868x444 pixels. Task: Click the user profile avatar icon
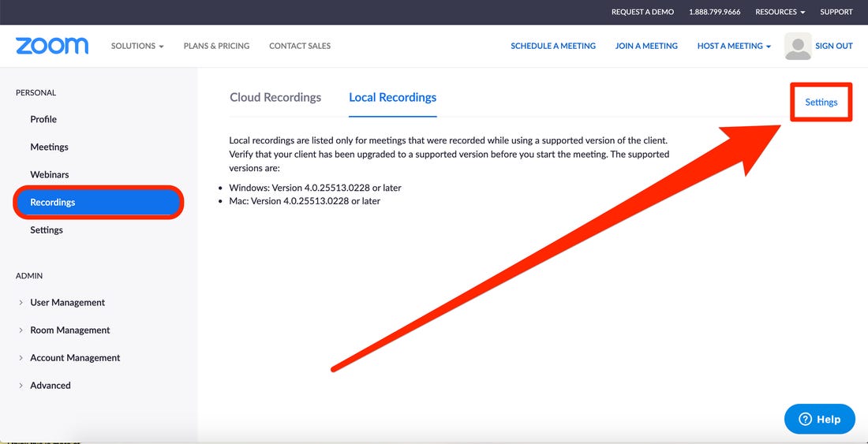[798, 46]
